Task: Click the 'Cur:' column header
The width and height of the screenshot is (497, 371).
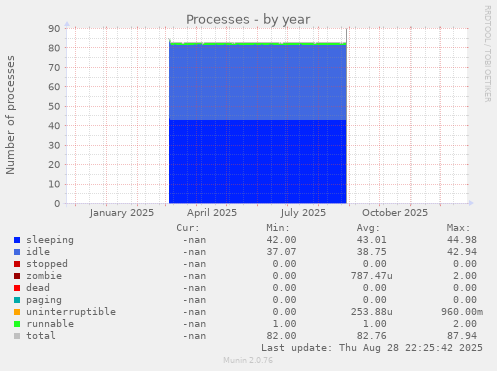Action: 188,228
